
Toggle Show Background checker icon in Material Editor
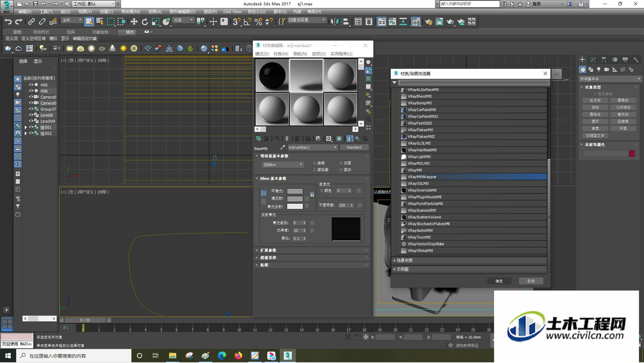[368, 79]
